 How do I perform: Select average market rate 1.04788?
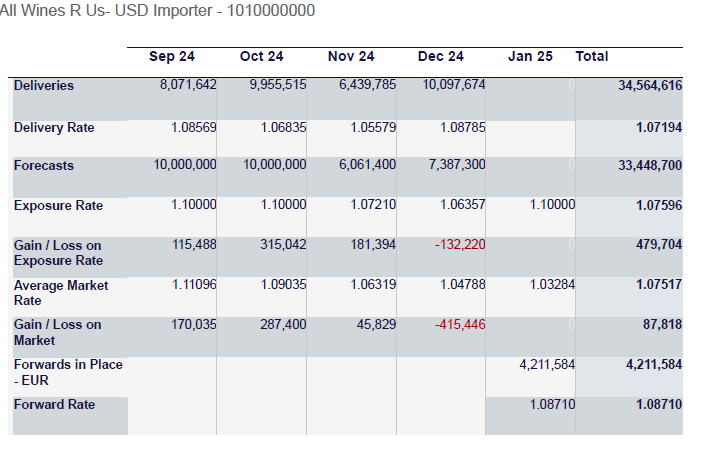pos(463,284)
